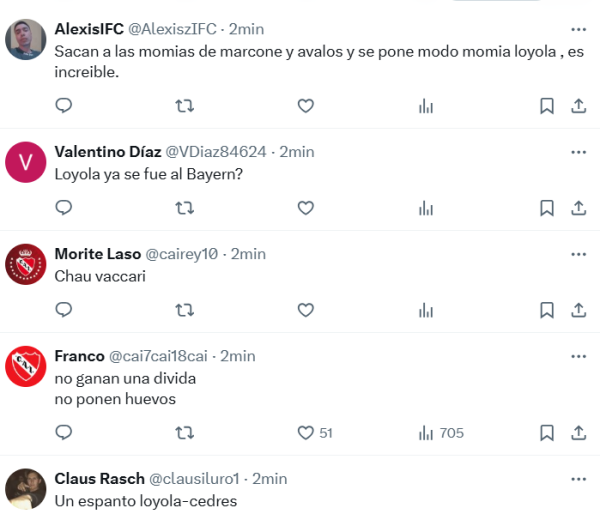The image size is (600, 514).
Task: Open more options on Morite Laso's tweet
Action: pyautogui.click(x=578, y=254)
